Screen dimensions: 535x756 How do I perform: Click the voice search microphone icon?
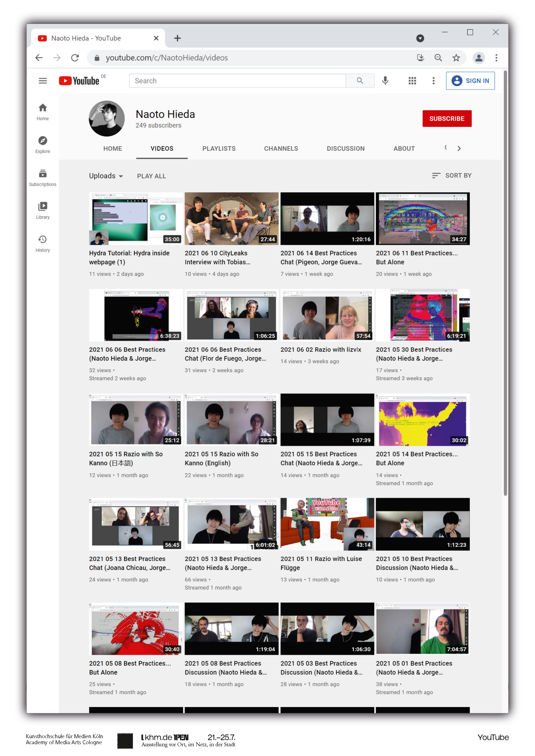pos(385,81)
